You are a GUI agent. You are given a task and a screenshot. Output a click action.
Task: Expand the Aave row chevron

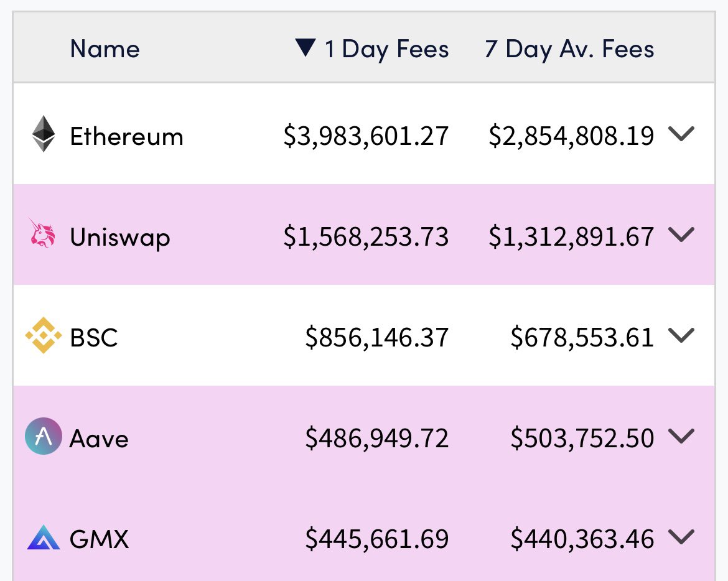tap(681, 435)
